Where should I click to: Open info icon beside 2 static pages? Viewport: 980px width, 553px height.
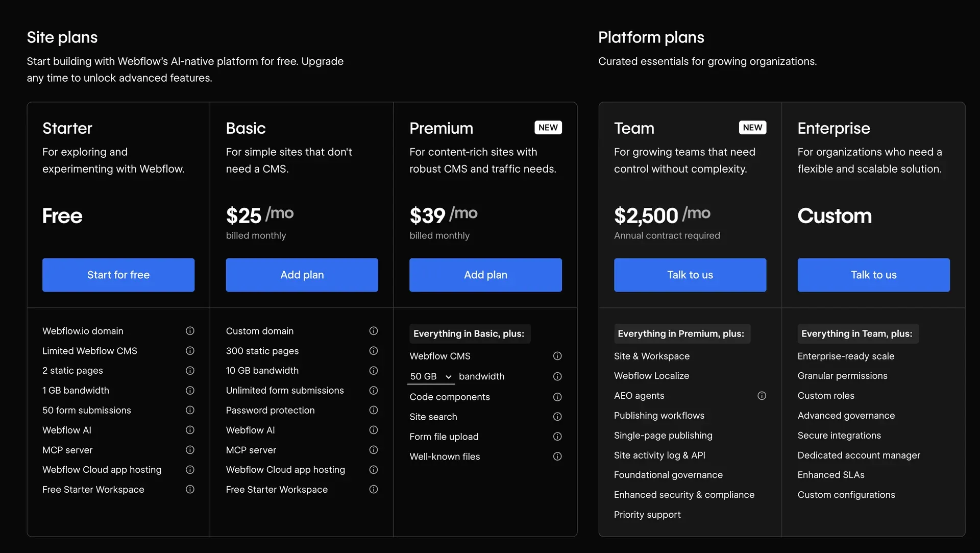pyautogui.click(x=190, y=371)
